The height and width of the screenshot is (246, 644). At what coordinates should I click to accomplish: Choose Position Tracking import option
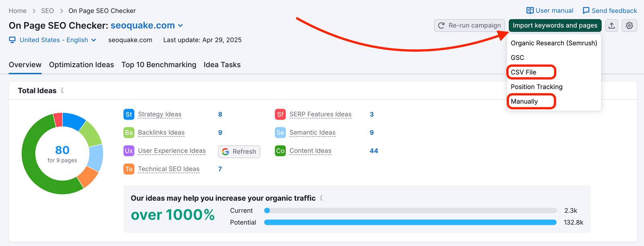tap(554, 87)
